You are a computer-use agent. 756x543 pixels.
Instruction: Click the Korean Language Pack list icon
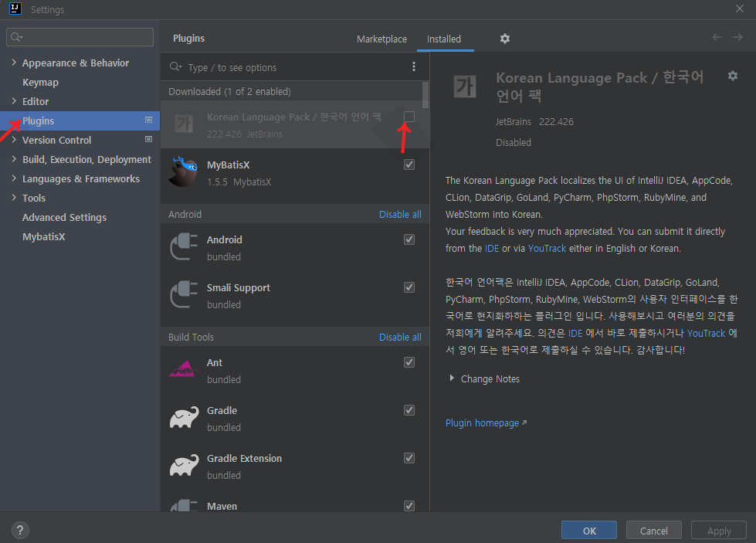pyautogui.click(x=184, y=124)
